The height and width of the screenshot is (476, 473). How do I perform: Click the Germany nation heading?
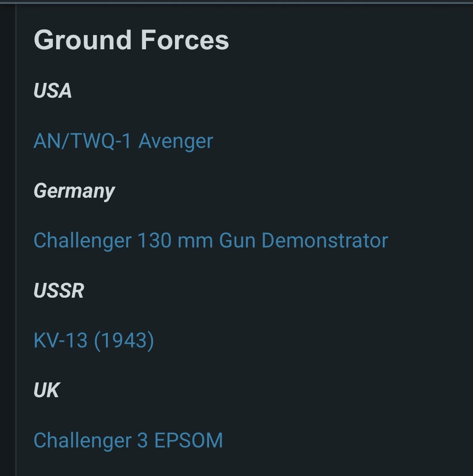click(x=74, y=191)
